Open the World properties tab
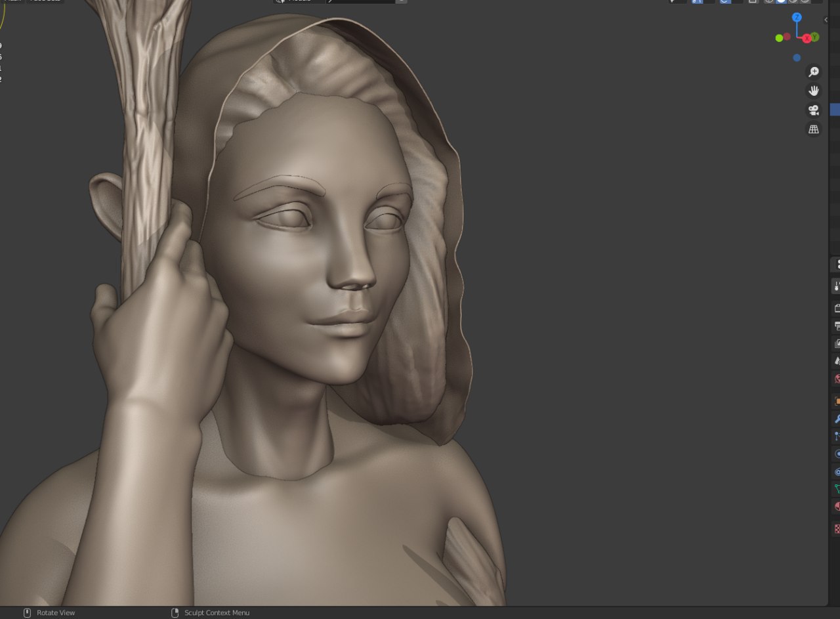This screenshot has width=840, height=619. [x=837, y=379]
